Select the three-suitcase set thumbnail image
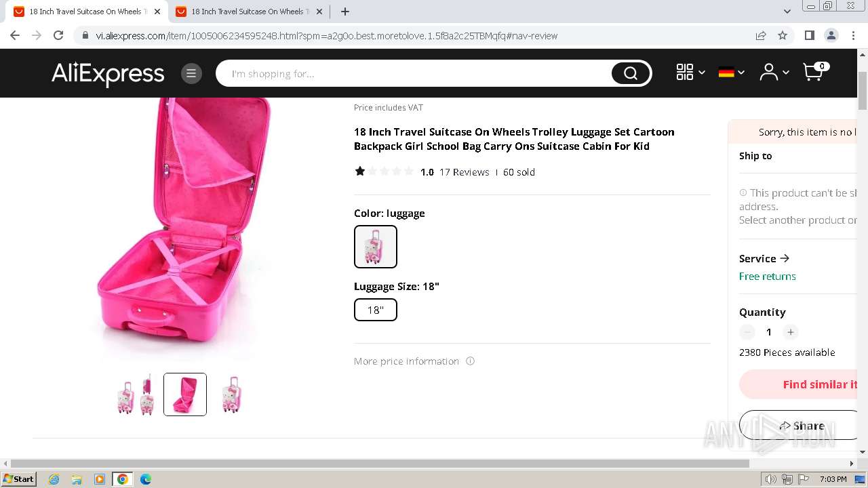This screenshot has width=868, height=488. click(x=136, y=394)
